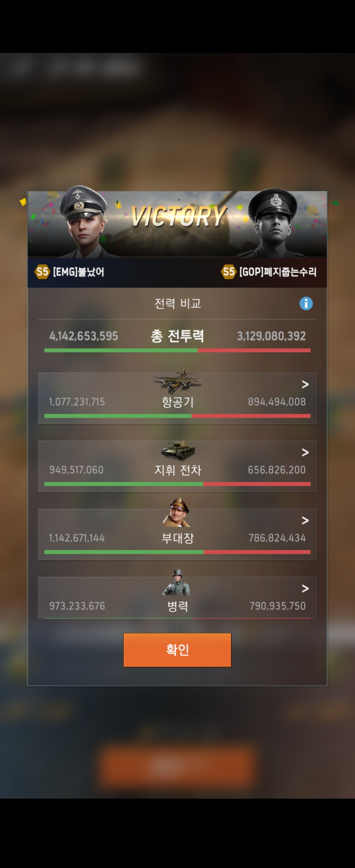Click the bomber aircraft icon above 항공기
The image size is (355, 868).
[x=177, y=381]
